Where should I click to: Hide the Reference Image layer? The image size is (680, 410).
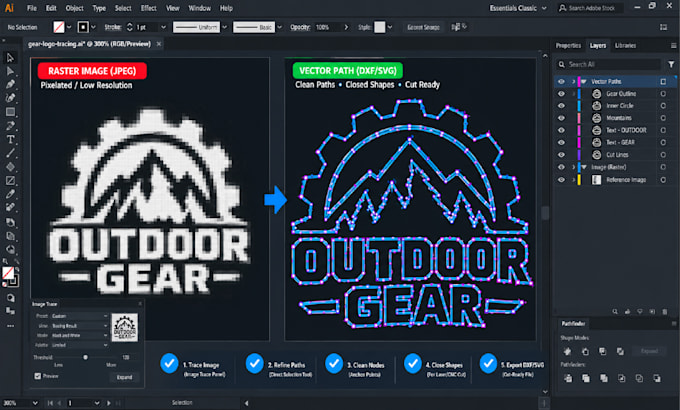561,180
